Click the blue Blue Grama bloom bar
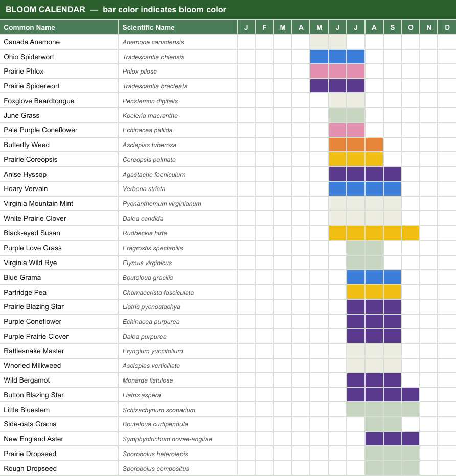 374,277
